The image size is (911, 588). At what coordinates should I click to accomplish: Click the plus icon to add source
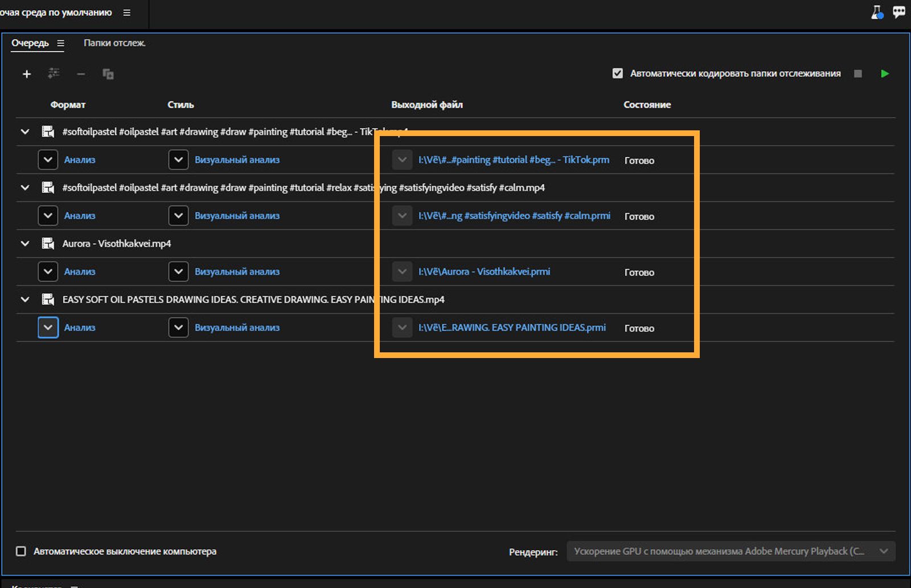(x=26, y=74)
